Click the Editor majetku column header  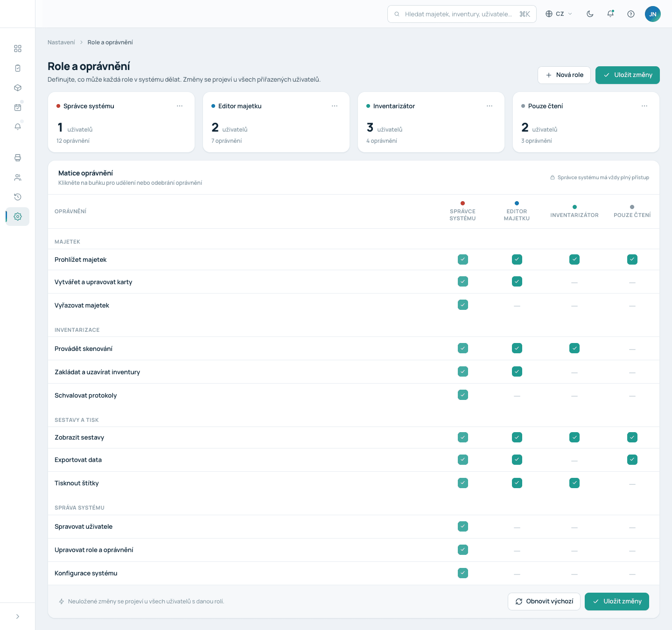coord(517,212)
